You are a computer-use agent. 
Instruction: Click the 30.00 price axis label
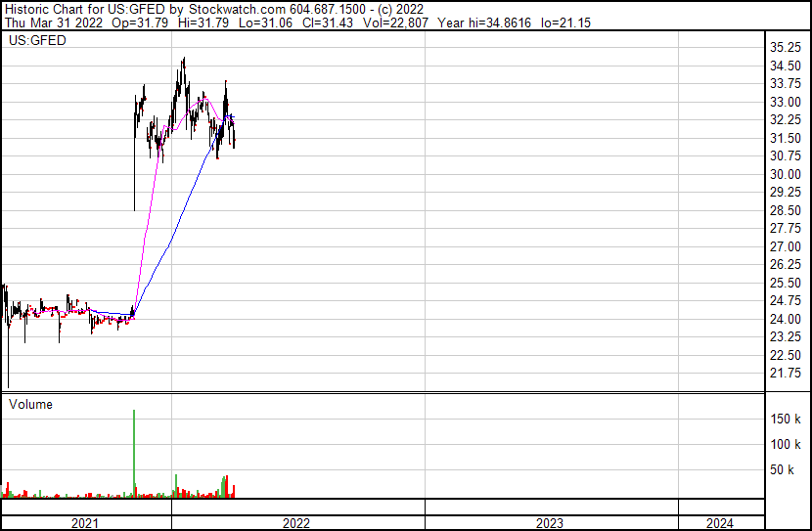[787, 174]
